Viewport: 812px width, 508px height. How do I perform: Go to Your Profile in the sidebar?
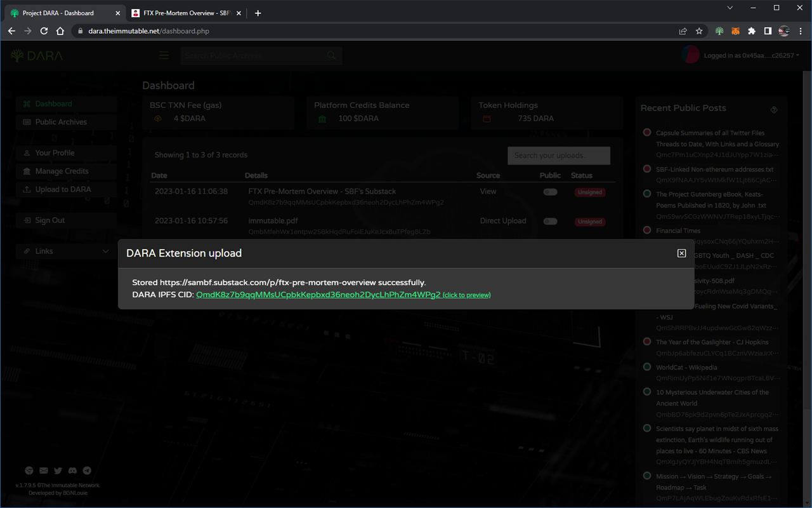(66, 153)
